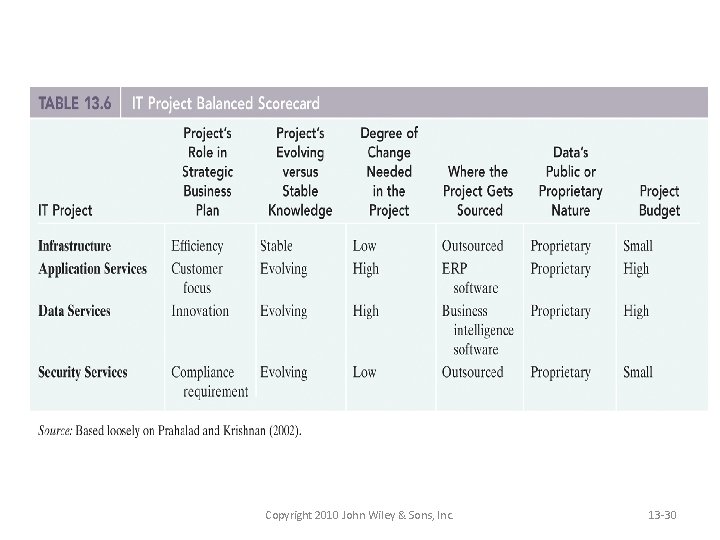Select the Role in Strategic Business Plan header
The height and width of the screenshot is (540, 720).
(x=207, y=171)
